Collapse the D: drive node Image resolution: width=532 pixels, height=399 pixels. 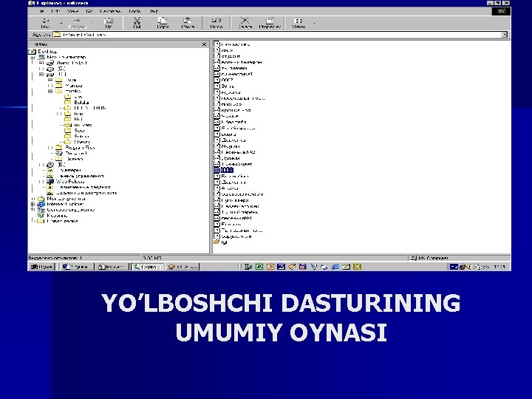tap(41, 75)
